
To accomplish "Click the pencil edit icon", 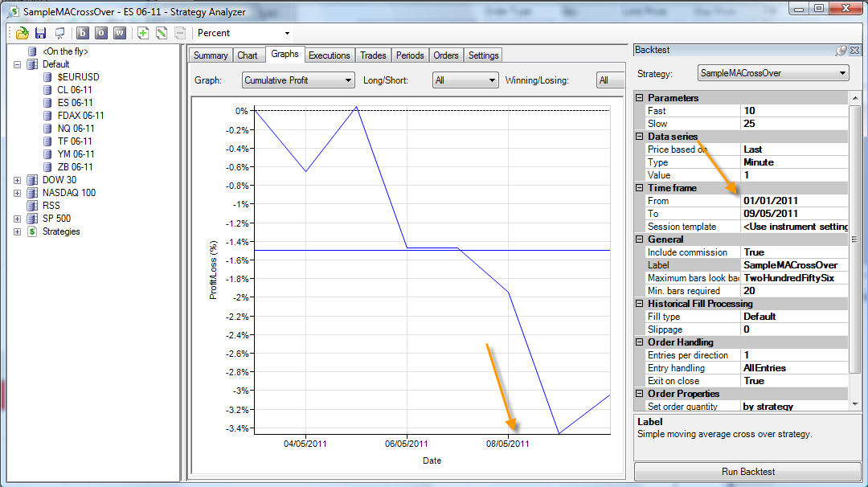I will coord(162,33).
